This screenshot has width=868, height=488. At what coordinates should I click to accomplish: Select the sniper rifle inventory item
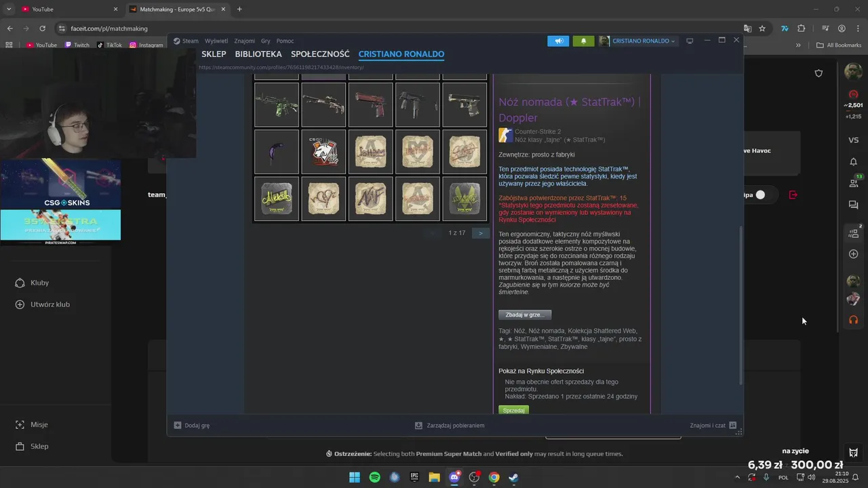pyautogui.click(x=323, y=105)
